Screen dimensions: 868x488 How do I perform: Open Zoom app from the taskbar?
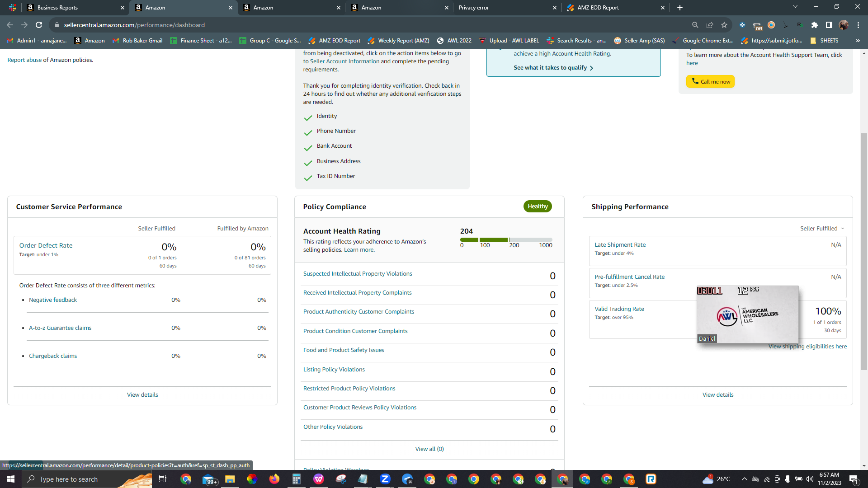click(x=385, y=479)
